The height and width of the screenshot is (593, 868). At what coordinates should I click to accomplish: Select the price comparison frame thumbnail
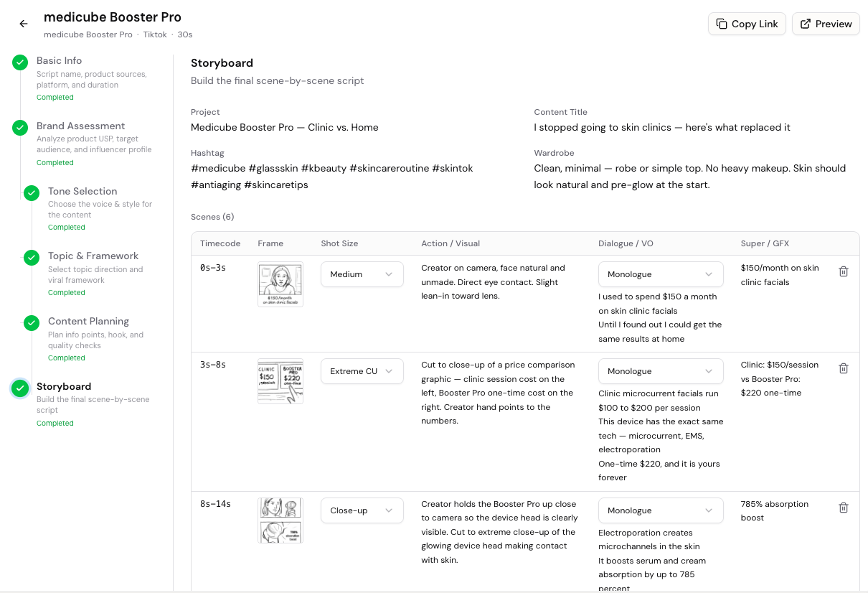point(280,381)
